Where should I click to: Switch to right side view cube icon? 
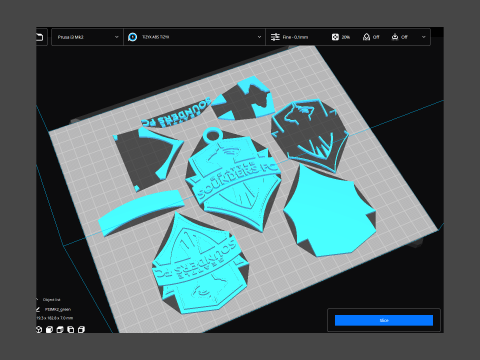pyautogui.click(x=81, y=330)
